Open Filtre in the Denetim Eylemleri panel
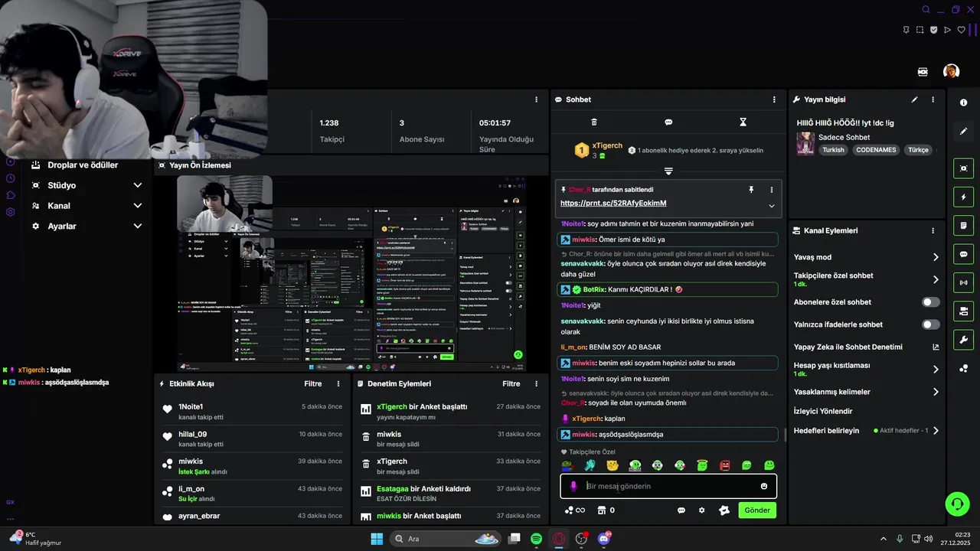 [x=511, y=383]
